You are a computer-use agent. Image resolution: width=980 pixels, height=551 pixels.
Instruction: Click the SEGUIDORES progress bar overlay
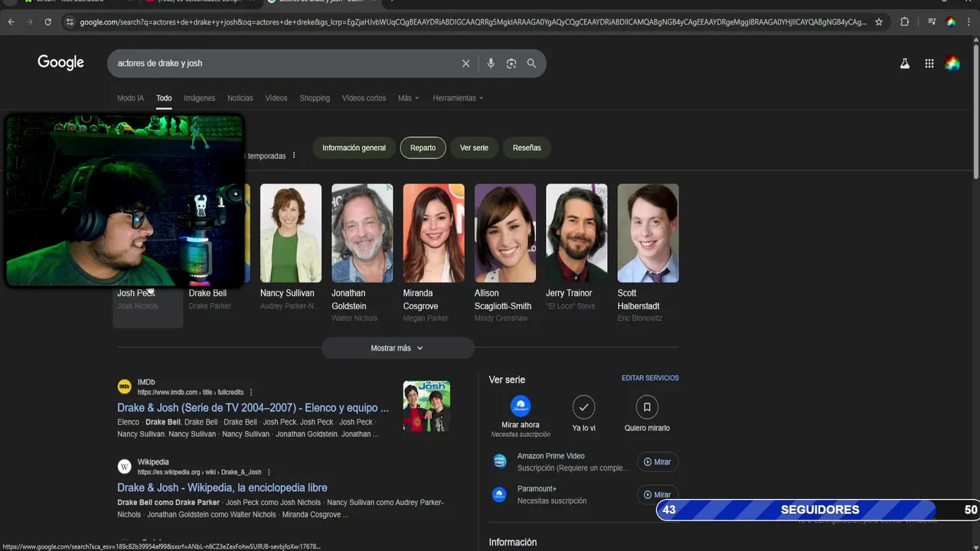(x=818, y=510)
